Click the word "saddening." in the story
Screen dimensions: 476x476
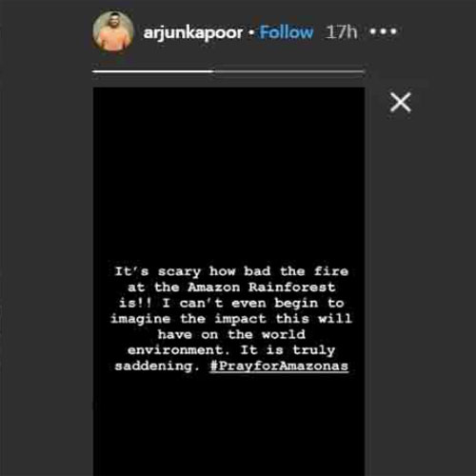click(157, 367)
